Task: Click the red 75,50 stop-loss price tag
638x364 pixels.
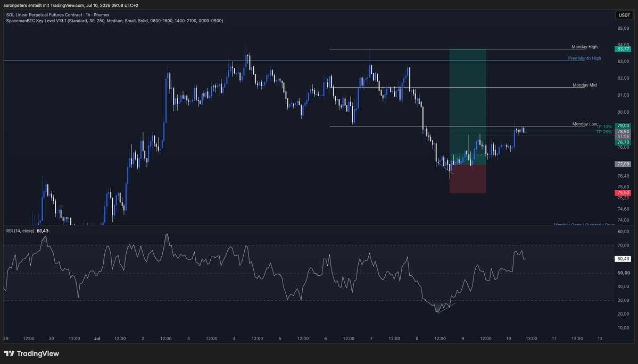Action: point(623,193)
